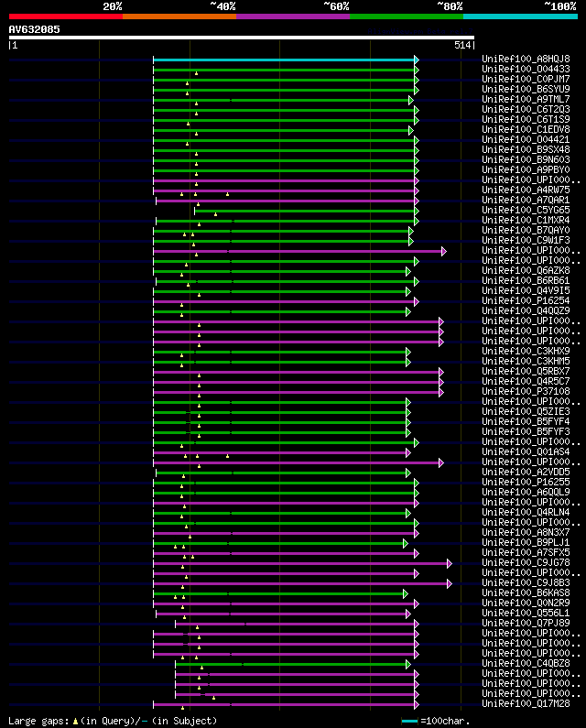Click the green arrowhead on the UniRef100_C5YG65 row
The width and height of the screenshot is (586, 728).
pos(417,211)
